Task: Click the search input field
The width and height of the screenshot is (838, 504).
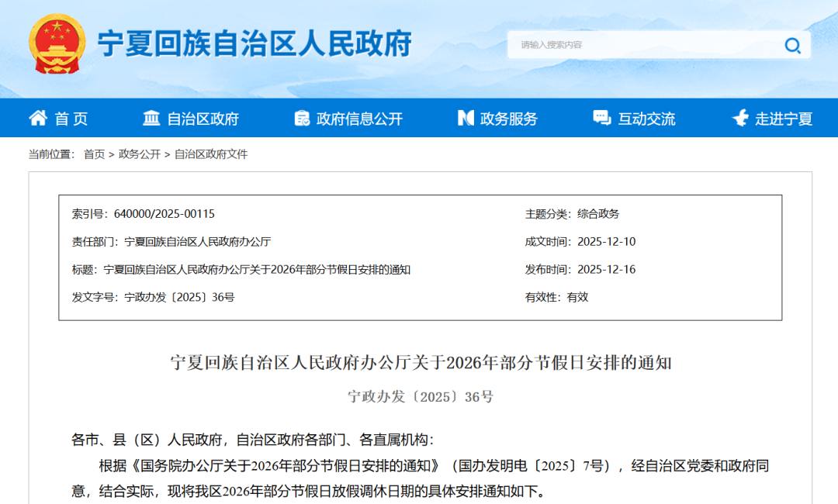Action: pyautogui.click(x=644, y=45)
